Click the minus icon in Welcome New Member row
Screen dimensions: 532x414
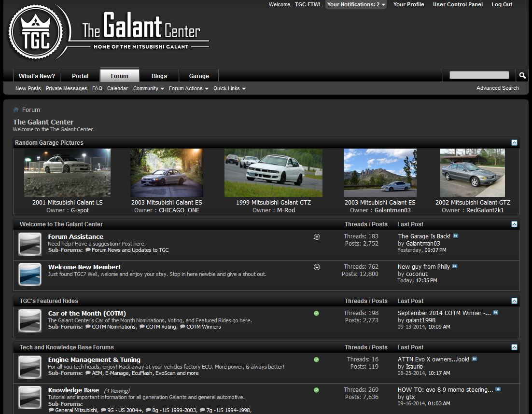317,267
